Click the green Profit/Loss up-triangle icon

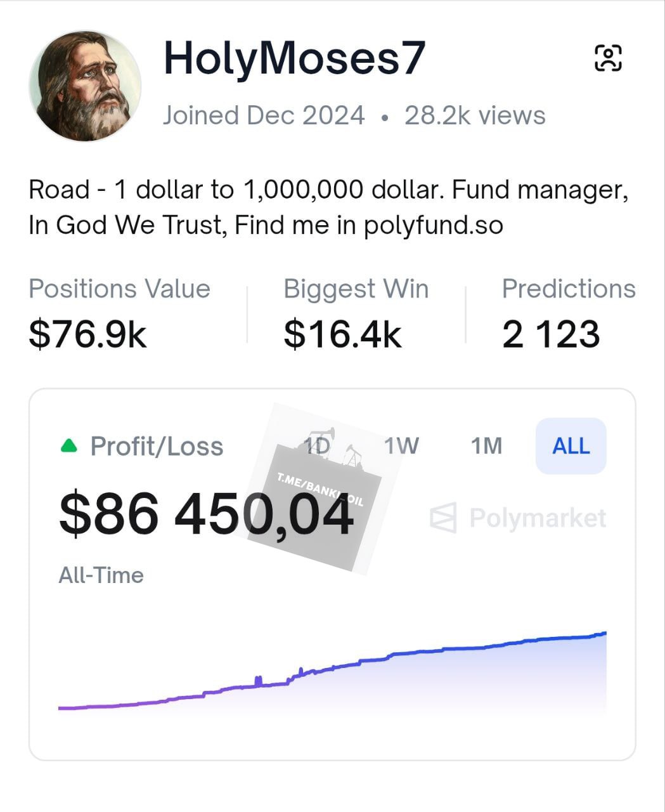click(68, 446)
